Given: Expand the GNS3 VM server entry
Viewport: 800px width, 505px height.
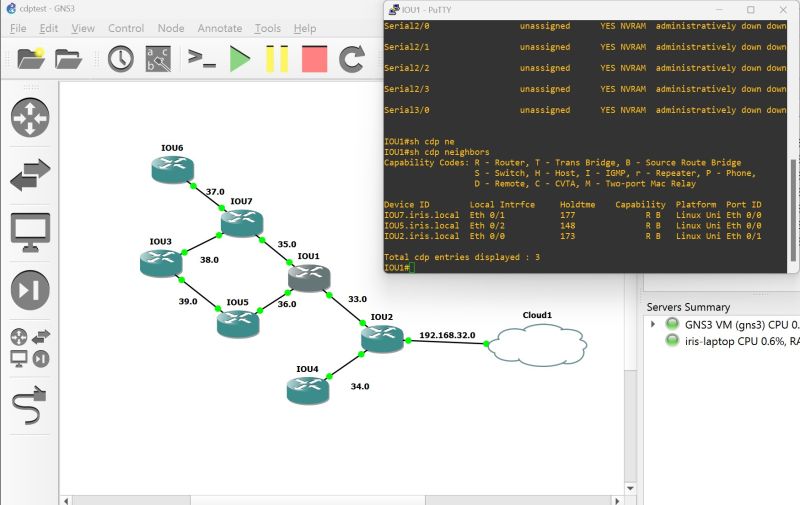Looking at the screenshot, I should click(x=653, y=324).
